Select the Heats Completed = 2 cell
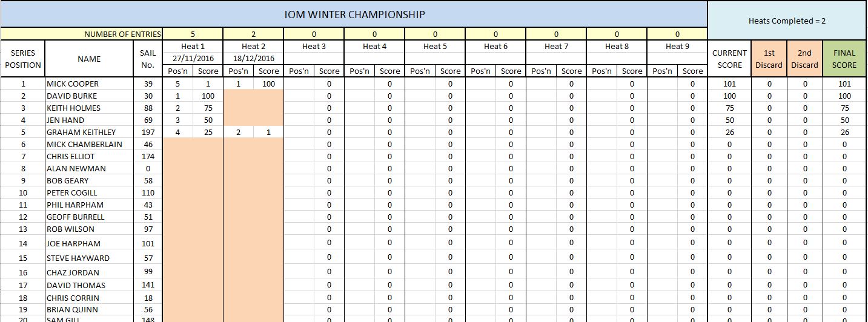This screenshot has width=868, height=322. click(787, 21)
